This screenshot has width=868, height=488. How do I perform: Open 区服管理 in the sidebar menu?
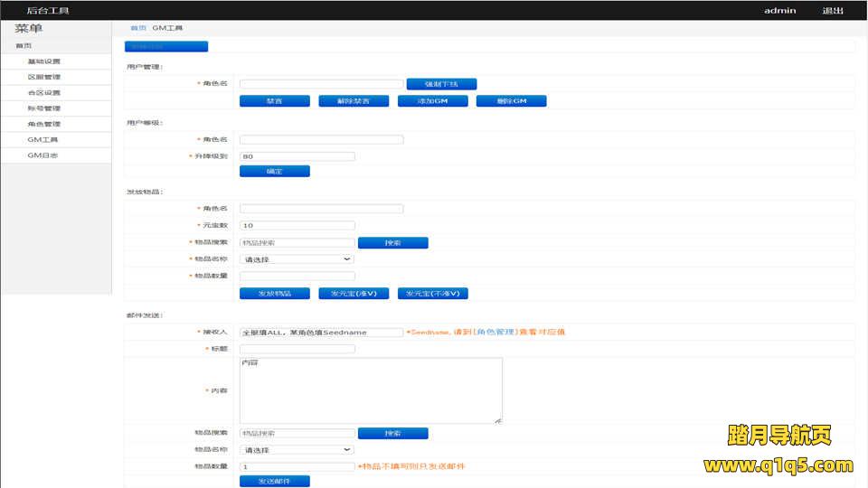coord(43,77)
